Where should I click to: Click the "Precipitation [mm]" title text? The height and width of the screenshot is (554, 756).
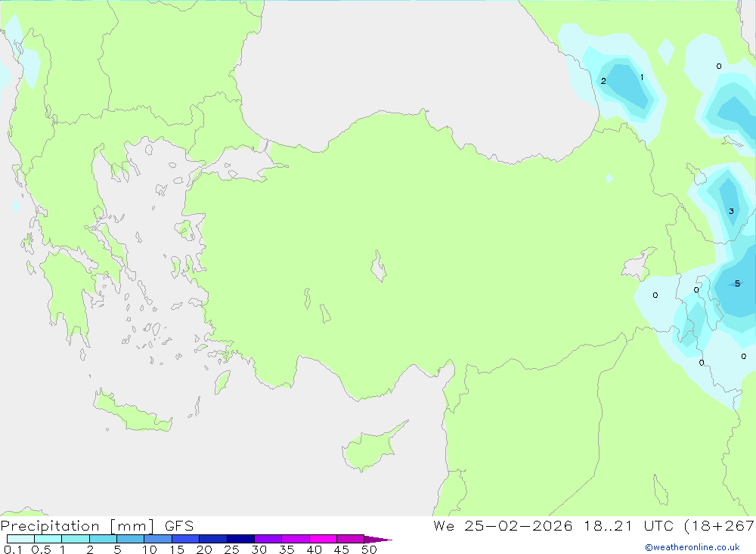tap(77, 526)
